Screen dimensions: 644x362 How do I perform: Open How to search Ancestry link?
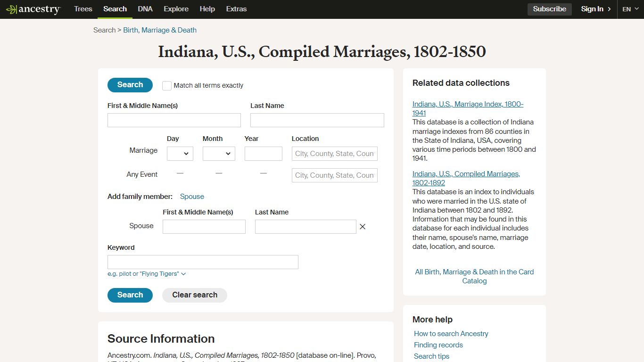tap(451, 334)
